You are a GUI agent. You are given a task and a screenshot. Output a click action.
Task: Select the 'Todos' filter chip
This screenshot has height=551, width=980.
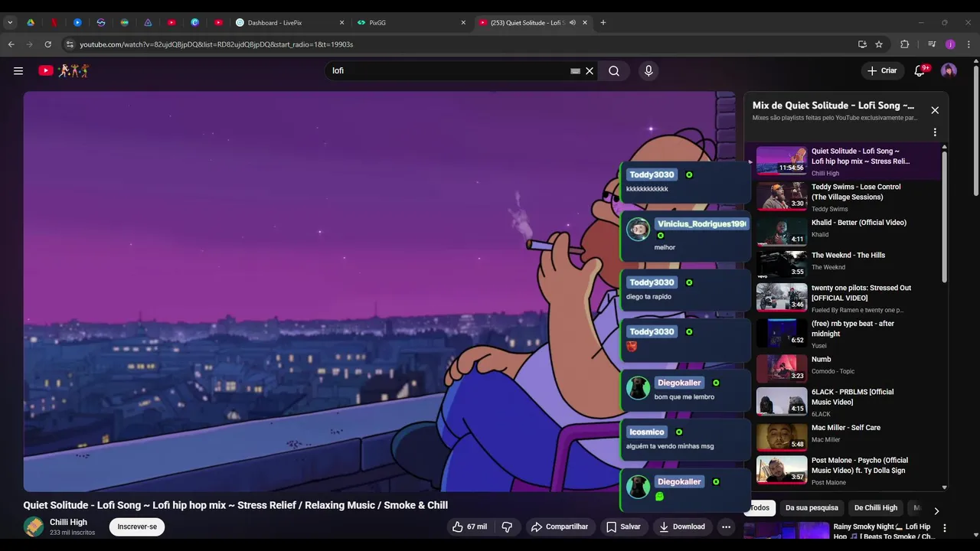click(759, 507)
